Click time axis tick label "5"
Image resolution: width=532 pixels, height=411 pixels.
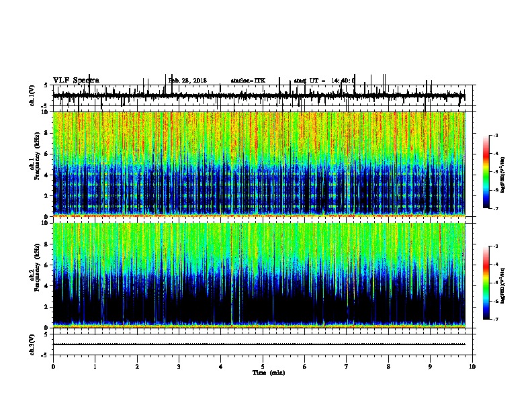(263, 367)
